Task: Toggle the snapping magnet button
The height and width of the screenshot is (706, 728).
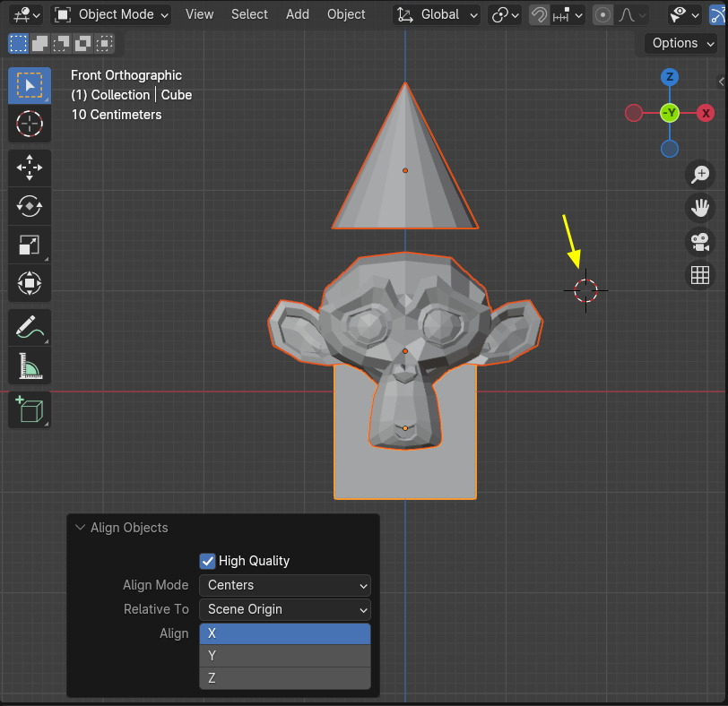Action: (539, 15)
